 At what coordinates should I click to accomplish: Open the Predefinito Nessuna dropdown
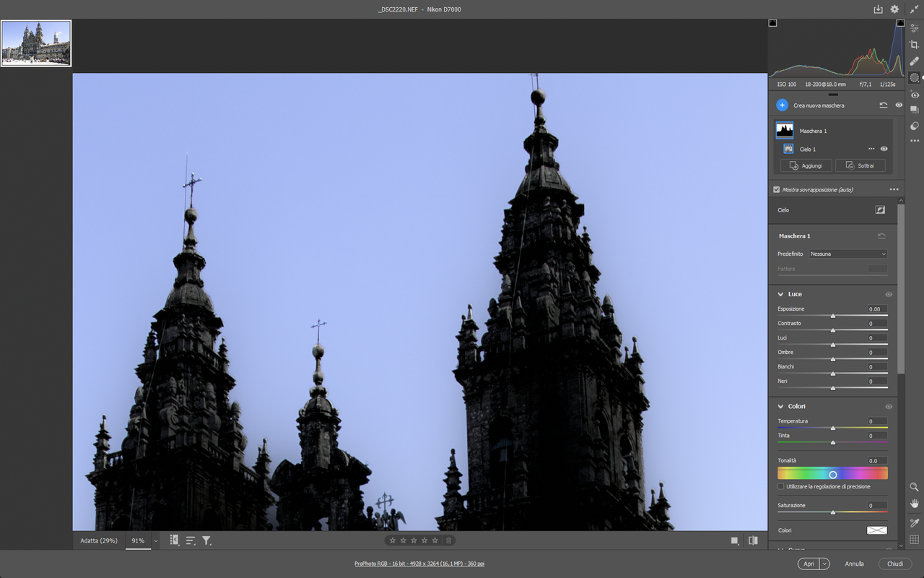coord(848,254)
